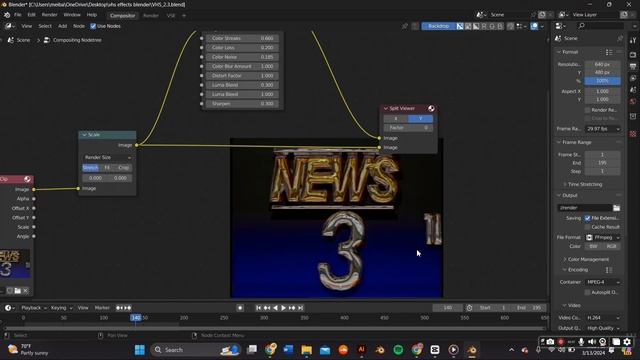Select Stretch in Scale node
Image resolution: width=640 pixels, height=360 pixels.
tap(90, 168)
